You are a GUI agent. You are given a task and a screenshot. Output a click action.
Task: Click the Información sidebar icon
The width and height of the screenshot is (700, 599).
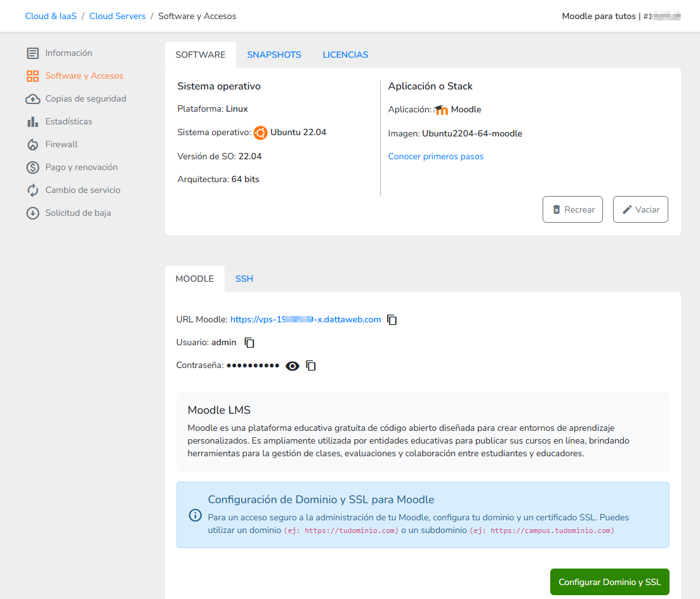[32, 53]
